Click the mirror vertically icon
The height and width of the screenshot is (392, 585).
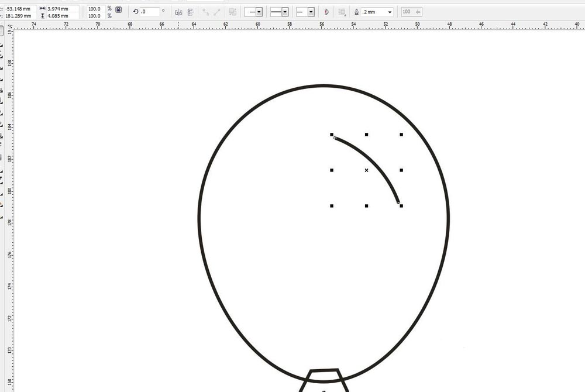190,12
